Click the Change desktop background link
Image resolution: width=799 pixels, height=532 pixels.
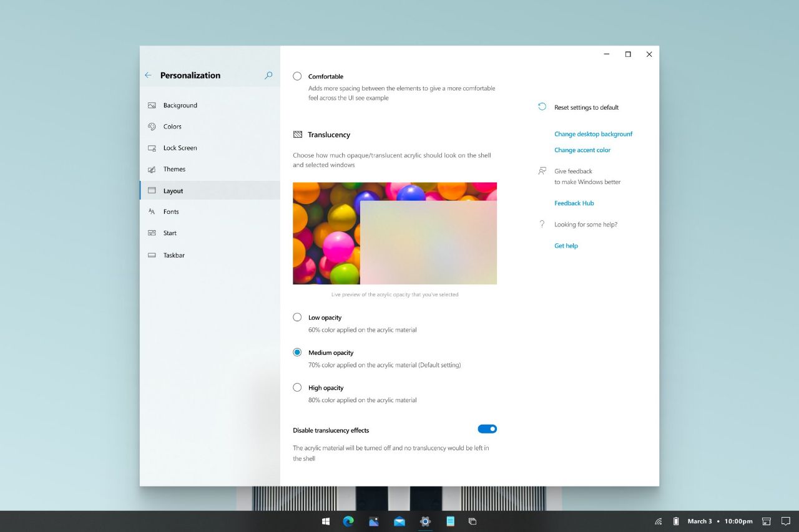pyautogui.click(x=593, y=134)
